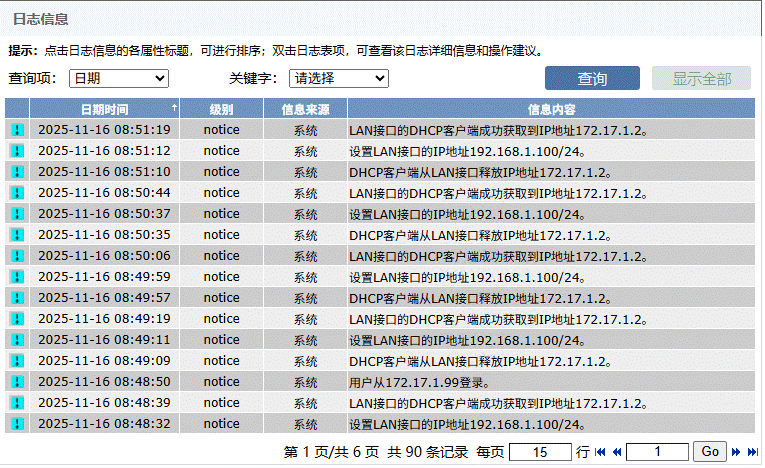Select timestamp 2025-11-16 08:48:39
Screen dimensions: 765x468
coord(104,403)
